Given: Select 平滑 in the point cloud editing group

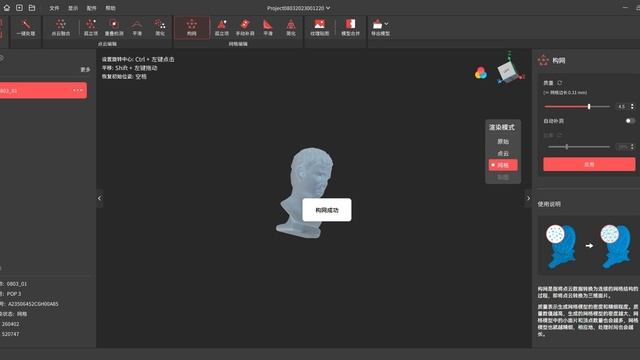Looking at the screenshot, I should click(x=137, y=27).
